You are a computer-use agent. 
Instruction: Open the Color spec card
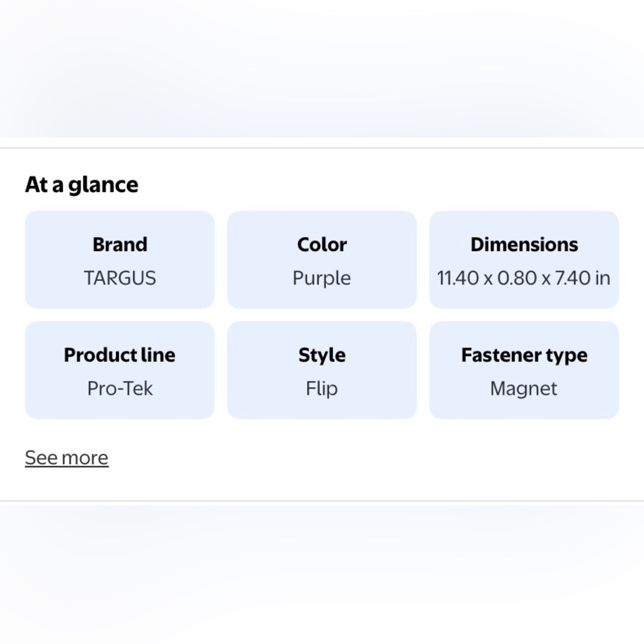point(322,260)
